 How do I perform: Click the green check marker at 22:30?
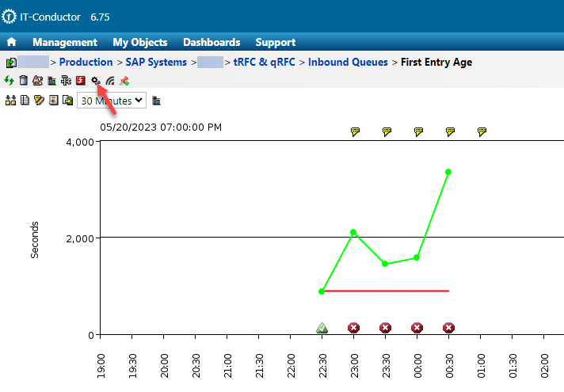322,328
